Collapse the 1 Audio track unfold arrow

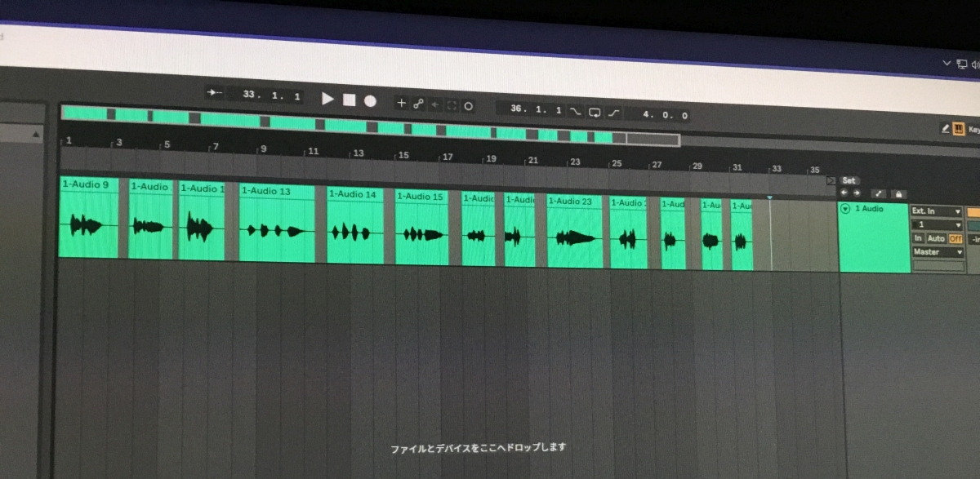[845, 209]
